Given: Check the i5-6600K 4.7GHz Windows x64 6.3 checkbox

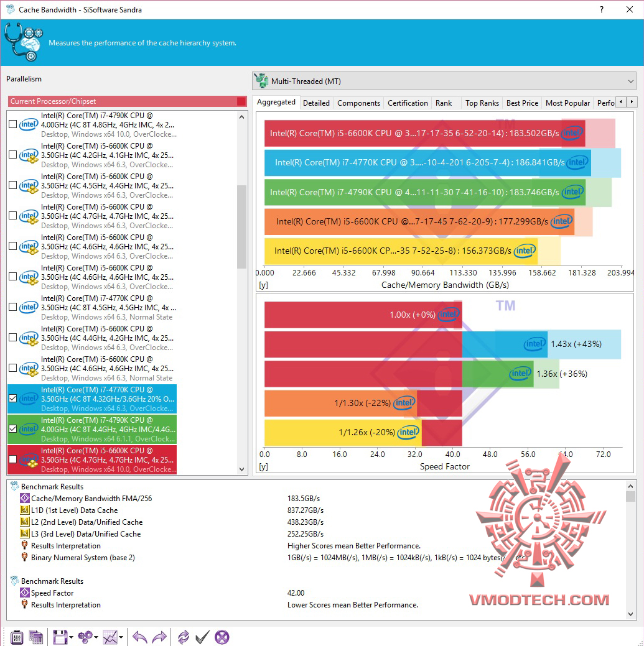Looking at the screenshot, I should 13,216.
